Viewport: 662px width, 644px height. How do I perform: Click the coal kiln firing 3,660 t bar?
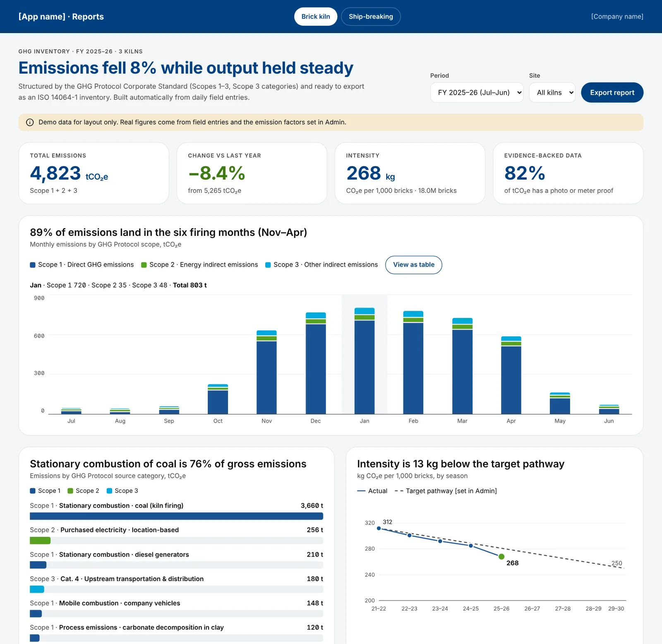tap(176, 516)
